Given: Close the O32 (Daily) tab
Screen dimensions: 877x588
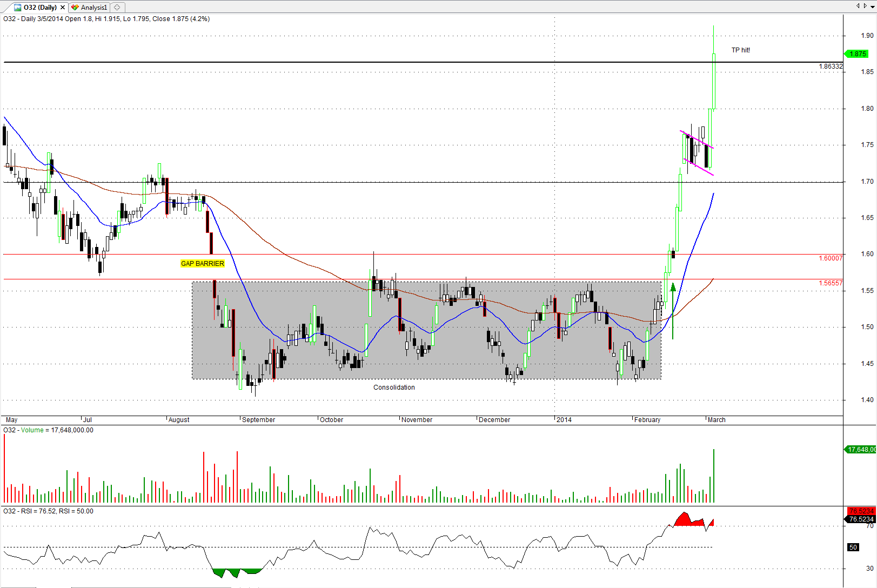Looking at the screenshot, I should pyautogui.click(x=63, y=8).
